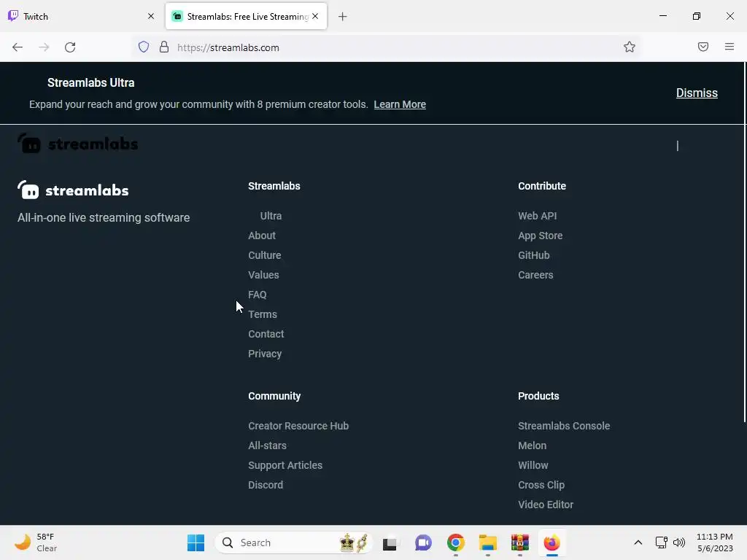This screenshot has height=560, width=747.
Task: Go to the All-stars link
Action: tap(267, 446)
